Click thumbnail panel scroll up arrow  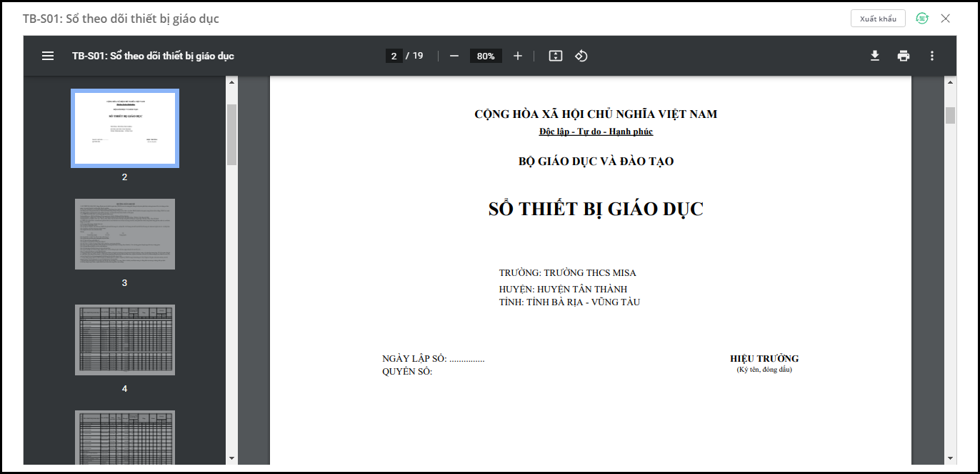coord(231,82)
